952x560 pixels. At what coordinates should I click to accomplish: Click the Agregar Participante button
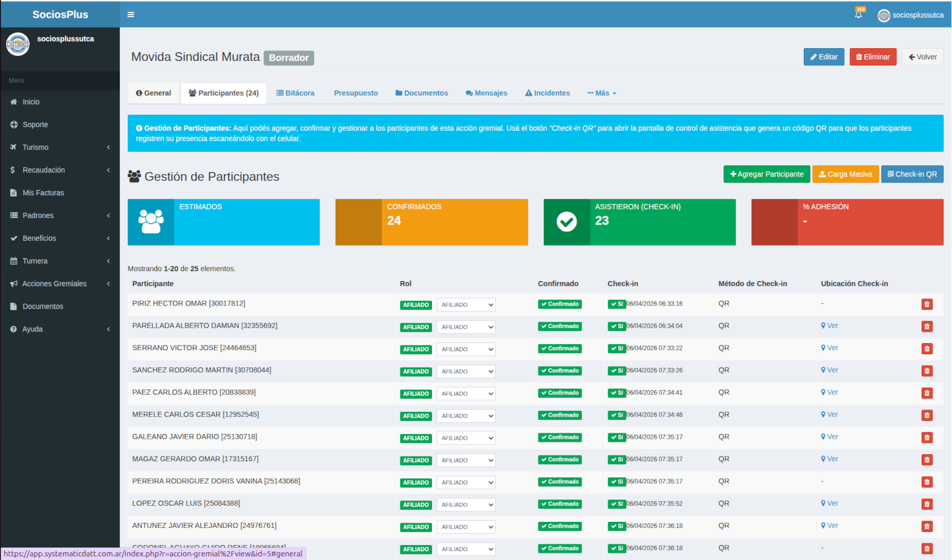click(766, 174)
